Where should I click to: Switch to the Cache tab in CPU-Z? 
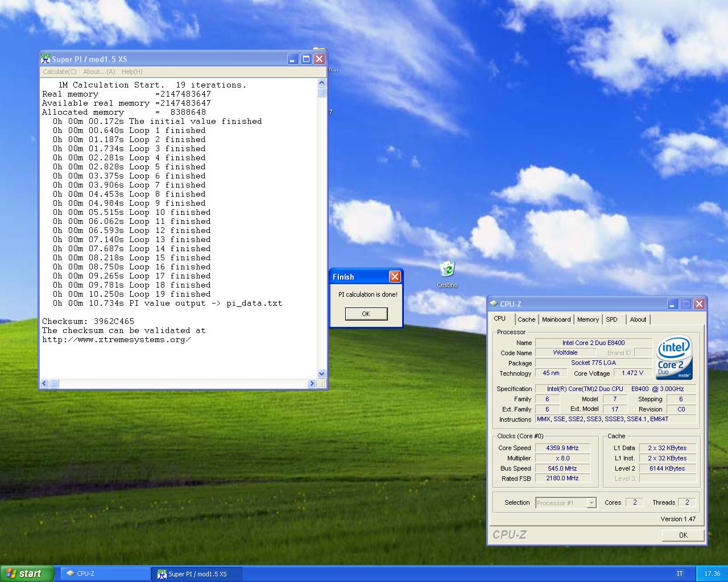(x=526, y=319)
